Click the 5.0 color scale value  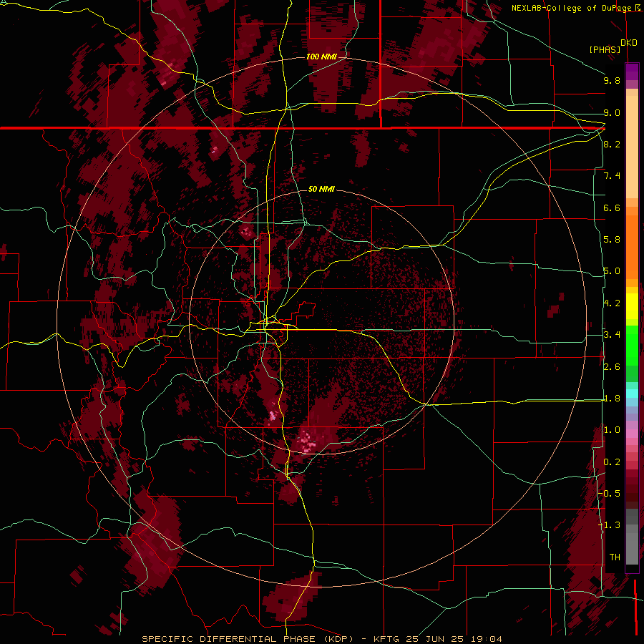[612, 271]
